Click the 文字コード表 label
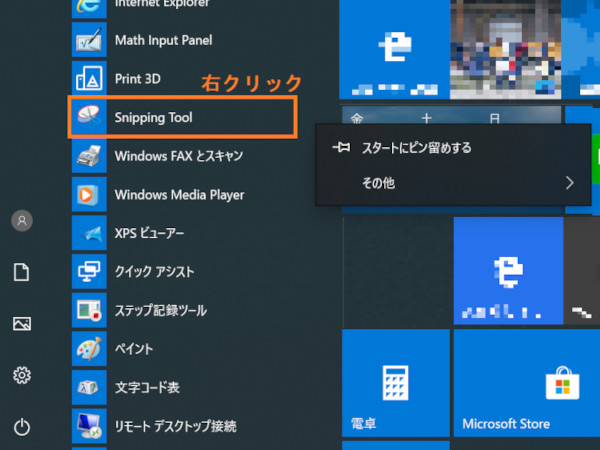 (x=147, y=388)
